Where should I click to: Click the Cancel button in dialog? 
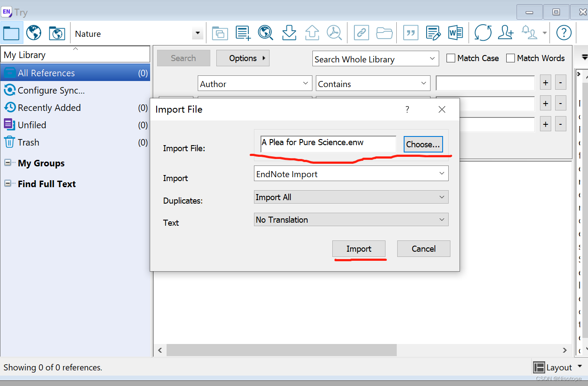coord(424,249)
